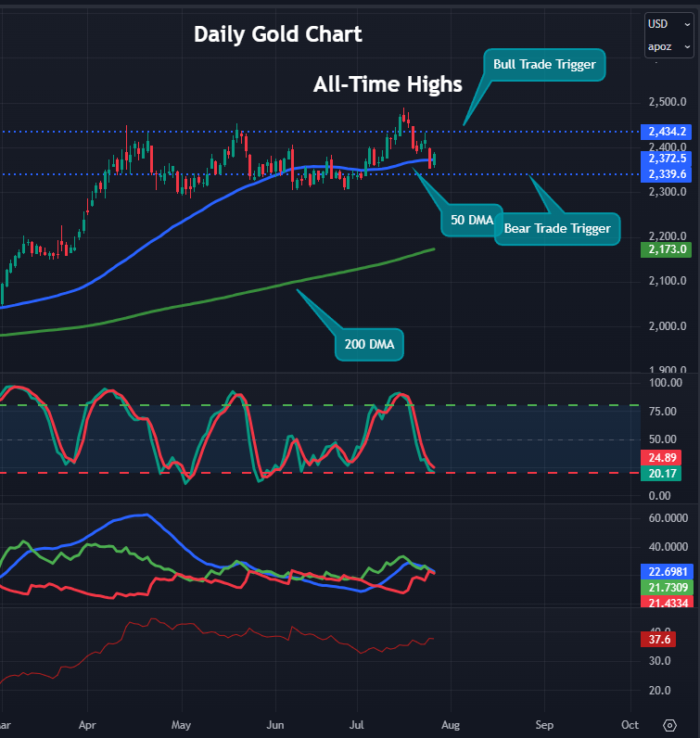Click the Aug label on time axis
Image resolution: width=700 pixels, height=738 pixels.
tap(449, 723)
